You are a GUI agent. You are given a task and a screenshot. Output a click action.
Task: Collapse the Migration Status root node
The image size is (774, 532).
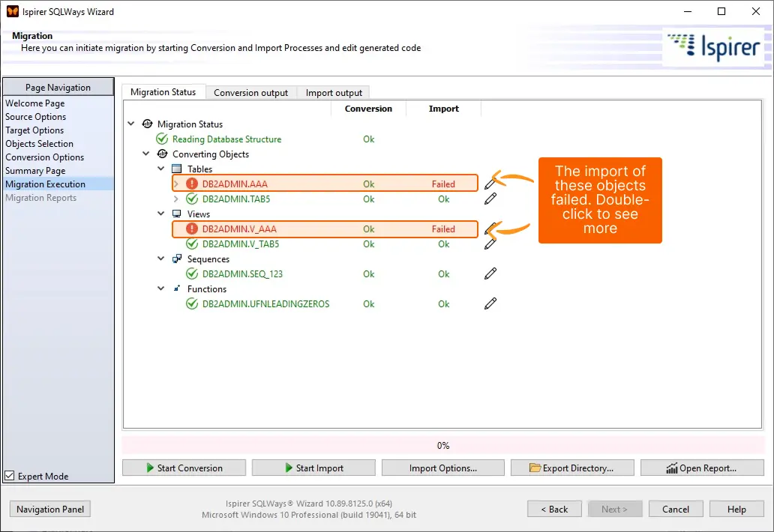131,124
